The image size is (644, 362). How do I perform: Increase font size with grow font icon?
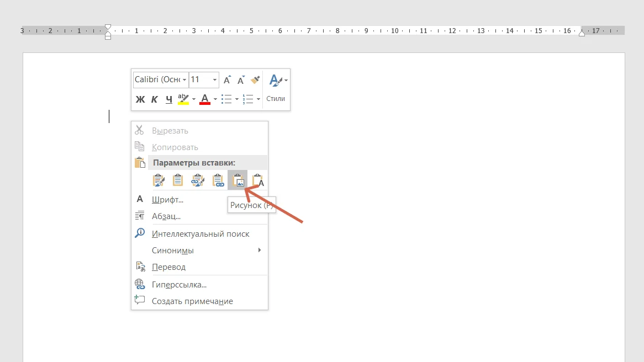227,80
